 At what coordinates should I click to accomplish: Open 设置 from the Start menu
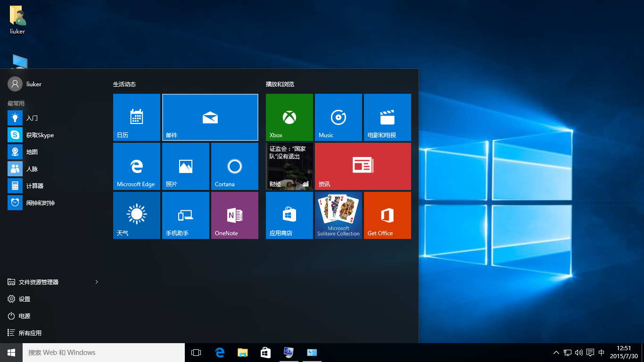[25, 299]
